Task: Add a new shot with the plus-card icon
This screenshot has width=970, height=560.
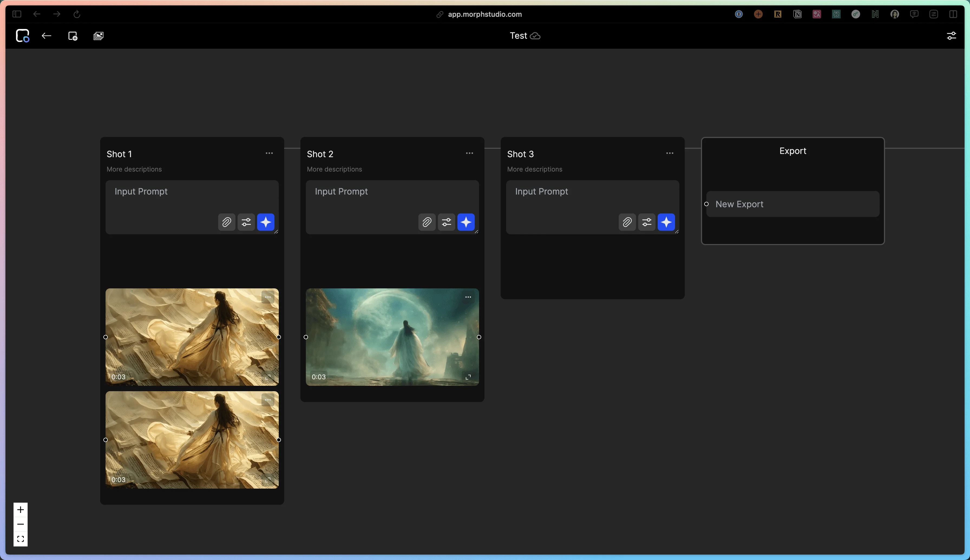Action: 73,36
